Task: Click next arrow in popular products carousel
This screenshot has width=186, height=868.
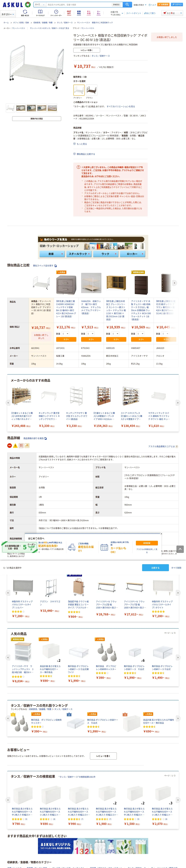Action: point(178,657)
